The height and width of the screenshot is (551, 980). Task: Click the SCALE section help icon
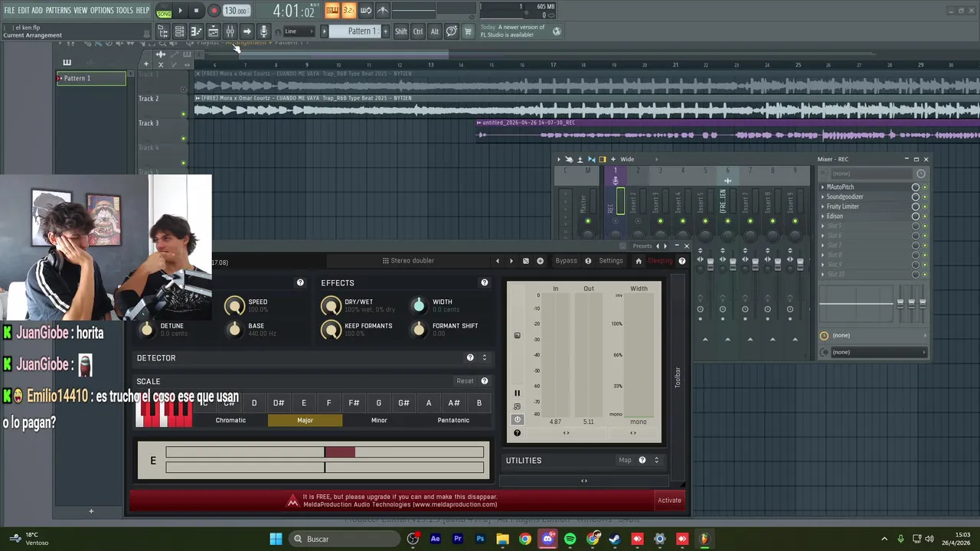click(484, 380)
